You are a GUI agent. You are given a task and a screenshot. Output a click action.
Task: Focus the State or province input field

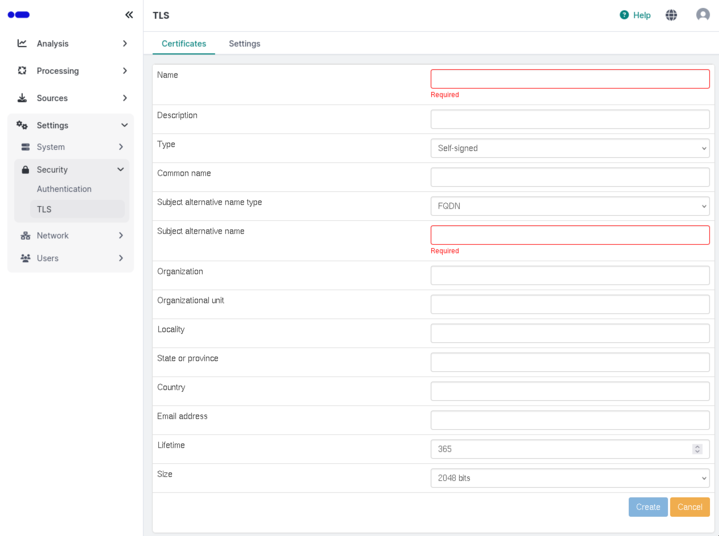point(570,362)
